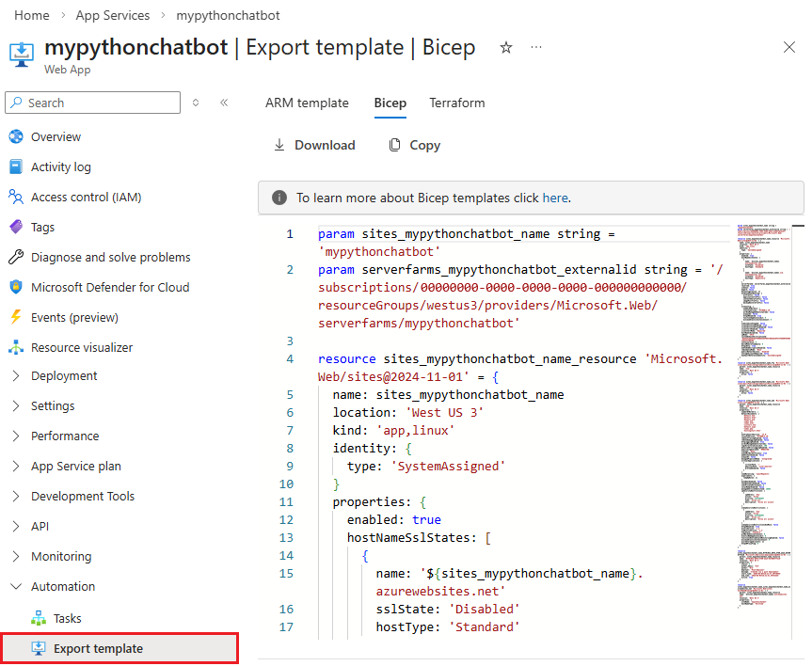The width and height of the screenshot is (812, 666).
Task: Open Activity log menu item
Action: coord(61,166)
